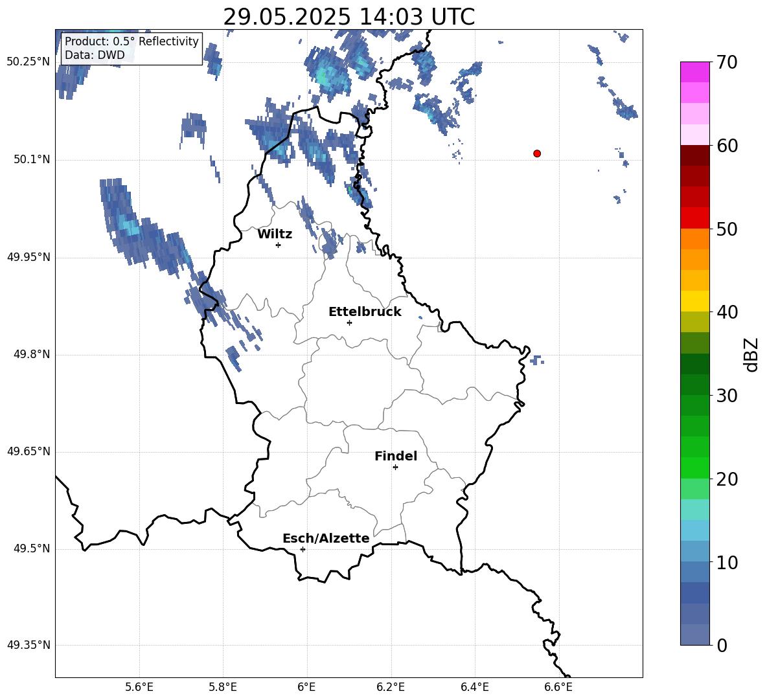
Task: Click the cross marker below Ettelbruck
Action: (x=349, y=322)
